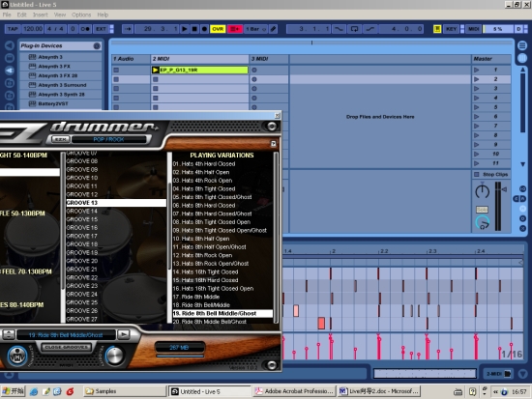Click the Master Solo button

click(x=482, y=210)
